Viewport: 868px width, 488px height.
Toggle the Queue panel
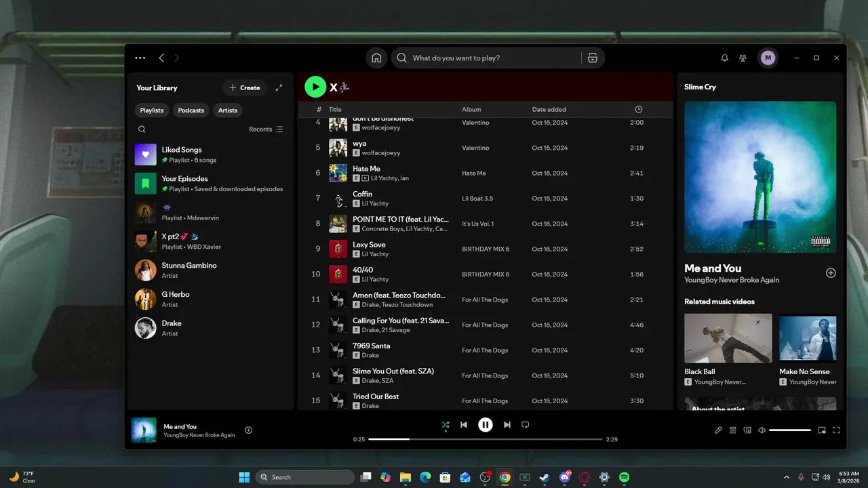coord(733,430)
